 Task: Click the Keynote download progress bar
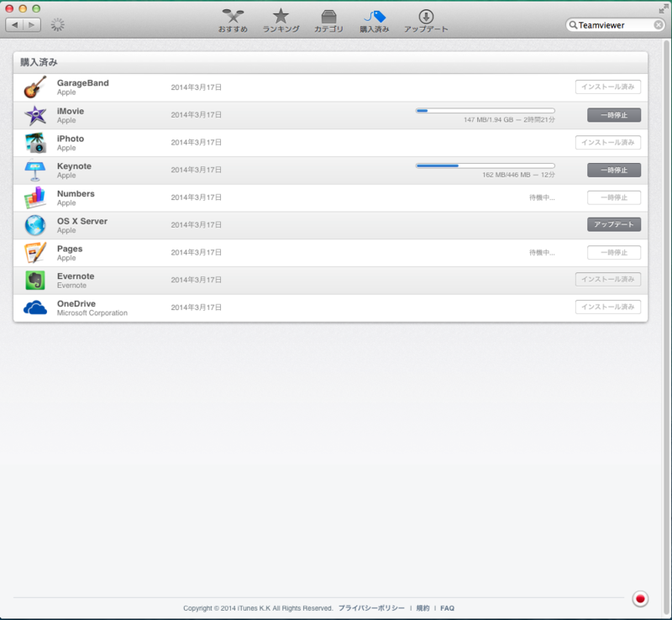486,166
